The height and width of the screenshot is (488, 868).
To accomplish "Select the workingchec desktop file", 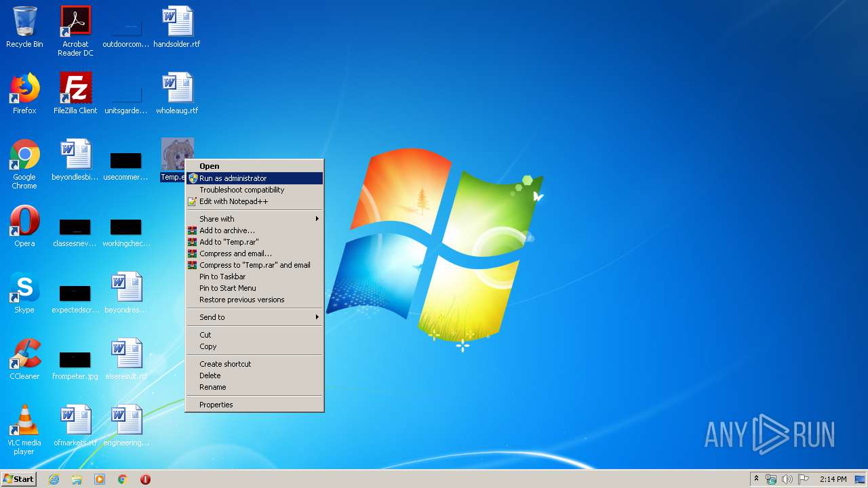I will 126,227.
